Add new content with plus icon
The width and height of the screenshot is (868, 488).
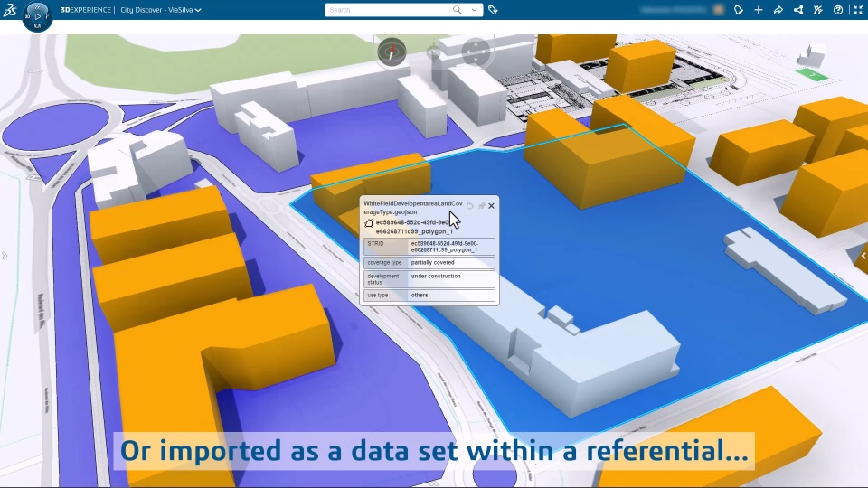(x=759, y=10)
